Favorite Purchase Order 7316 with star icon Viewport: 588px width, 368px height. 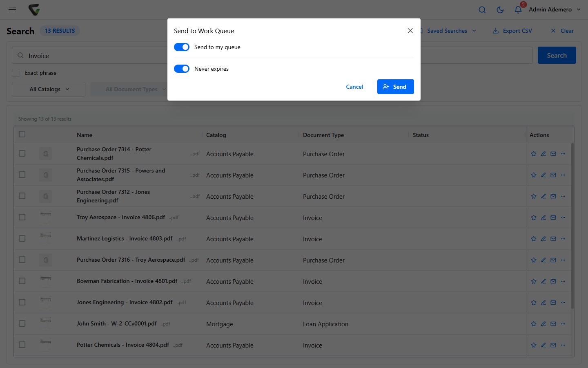tap(534, 260)
